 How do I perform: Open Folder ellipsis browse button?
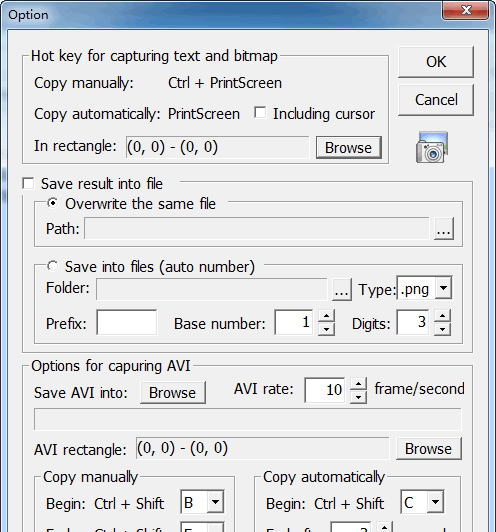tap(341, 290)
